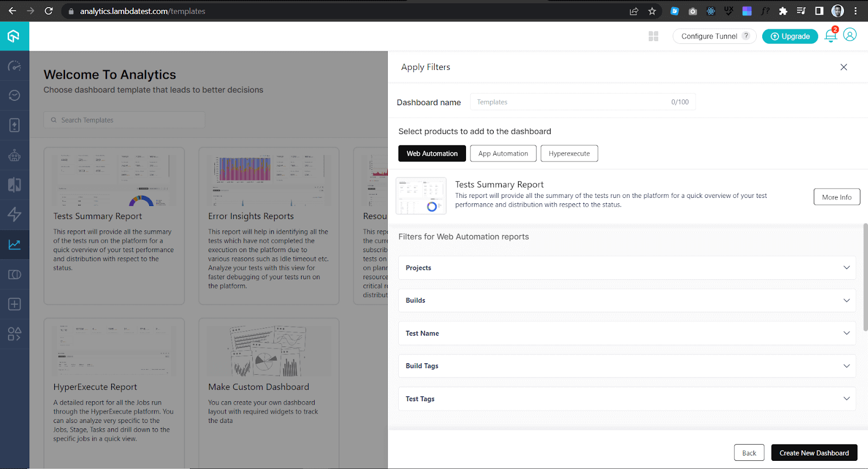Open the notifications bell icon
Screen dimensions: 868x469
pyautogui.click(x=831, y=36)
